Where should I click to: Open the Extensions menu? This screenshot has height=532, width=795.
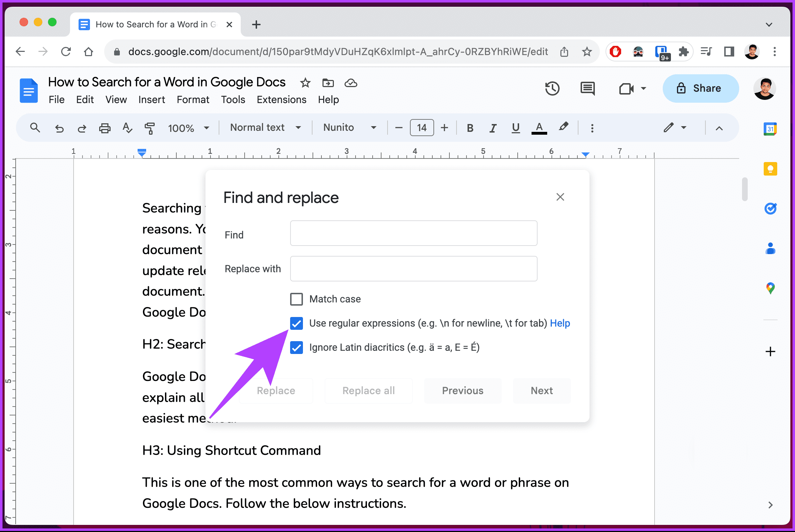click(281, 100)
